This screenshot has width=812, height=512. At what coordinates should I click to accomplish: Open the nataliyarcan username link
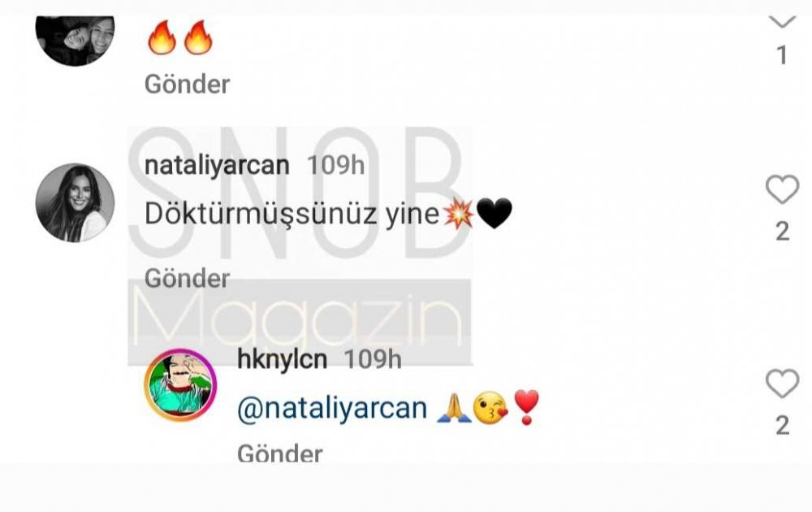coord(216,165)
